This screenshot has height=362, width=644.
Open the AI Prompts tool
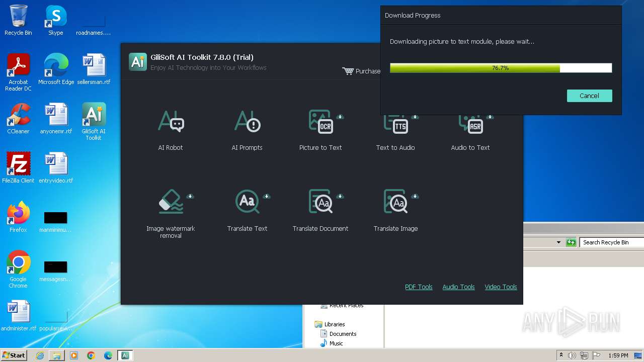247,130
